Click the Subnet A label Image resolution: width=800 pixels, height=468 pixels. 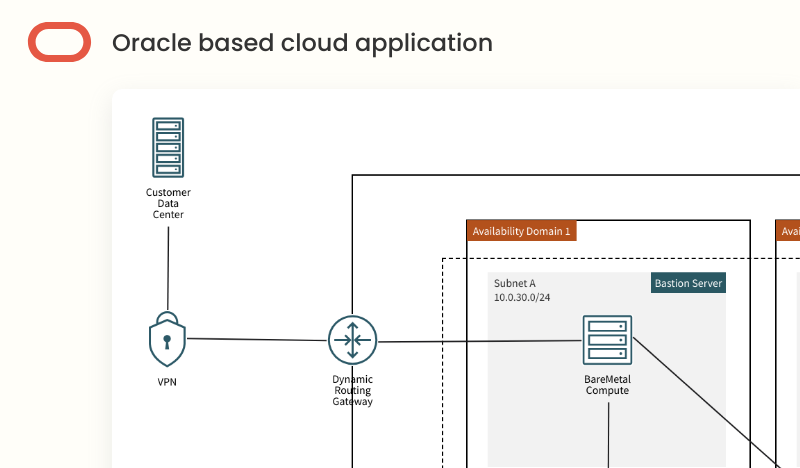point(515,283)
